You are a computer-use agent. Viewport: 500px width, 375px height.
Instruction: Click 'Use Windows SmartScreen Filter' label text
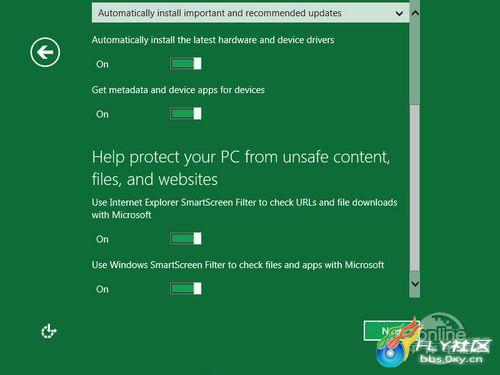[x=238, y=265]
